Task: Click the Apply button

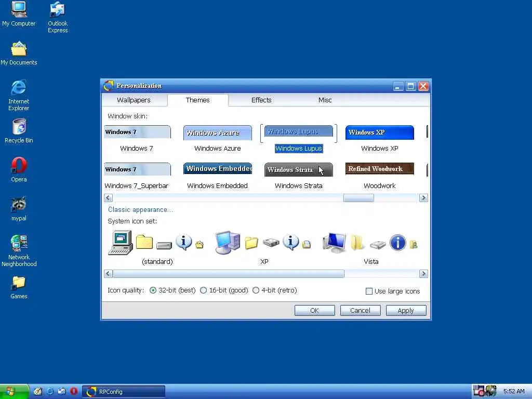Action: pyautogui.click(x=406, y=311)
